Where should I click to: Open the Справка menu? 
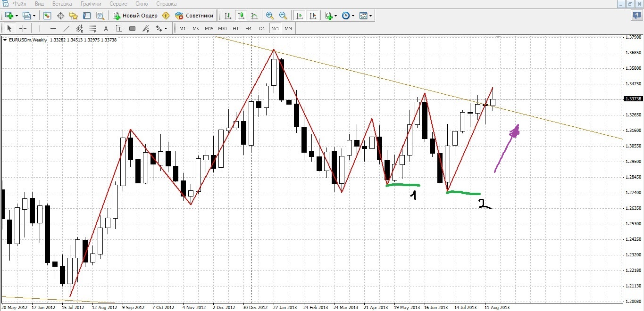point(166,3)
